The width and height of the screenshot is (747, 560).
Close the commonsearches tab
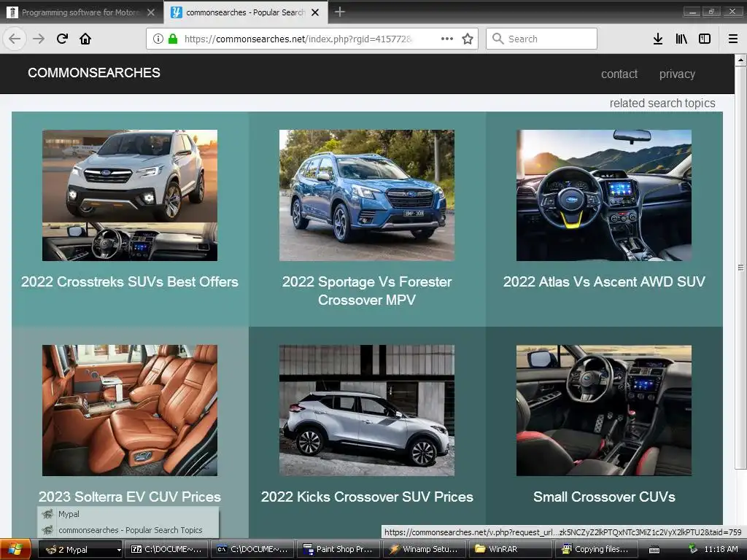click(x=315, y=12)
